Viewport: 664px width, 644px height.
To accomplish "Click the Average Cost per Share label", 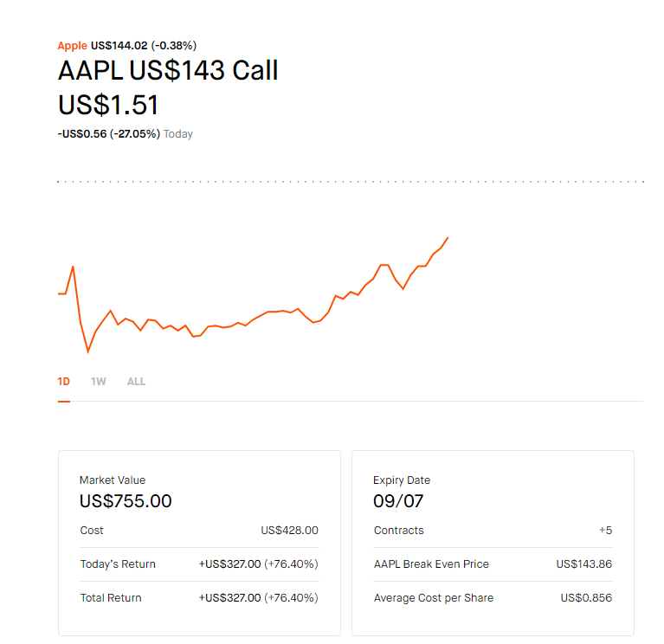I will (434, 598).
